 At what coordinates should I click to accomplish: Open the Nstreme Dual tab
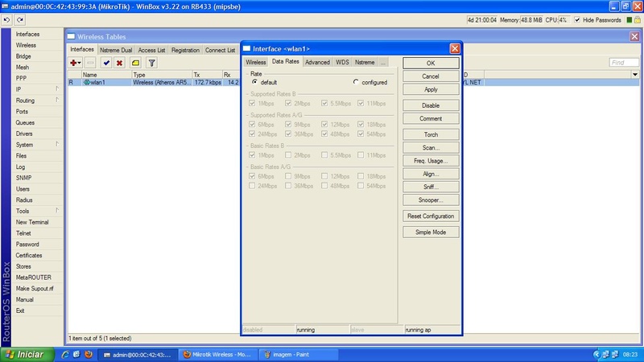tap(116, 50)
